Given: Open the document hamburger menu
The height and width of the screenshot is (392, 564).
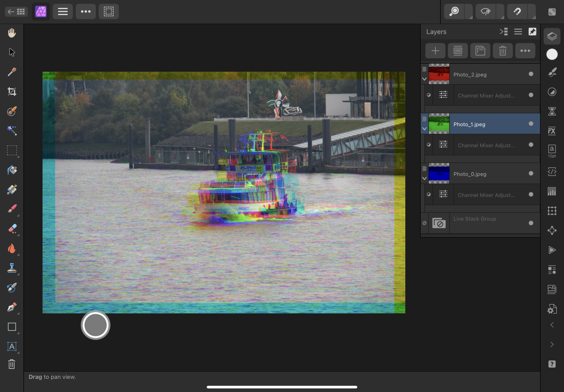Looking at the screenshot, I should [63, 12].
